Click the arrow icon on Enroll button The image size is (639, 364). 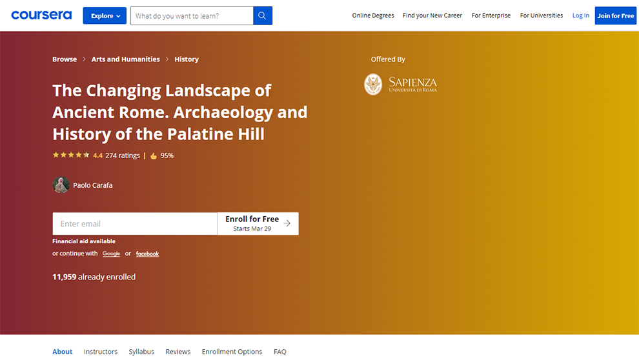tap(287, 223)
